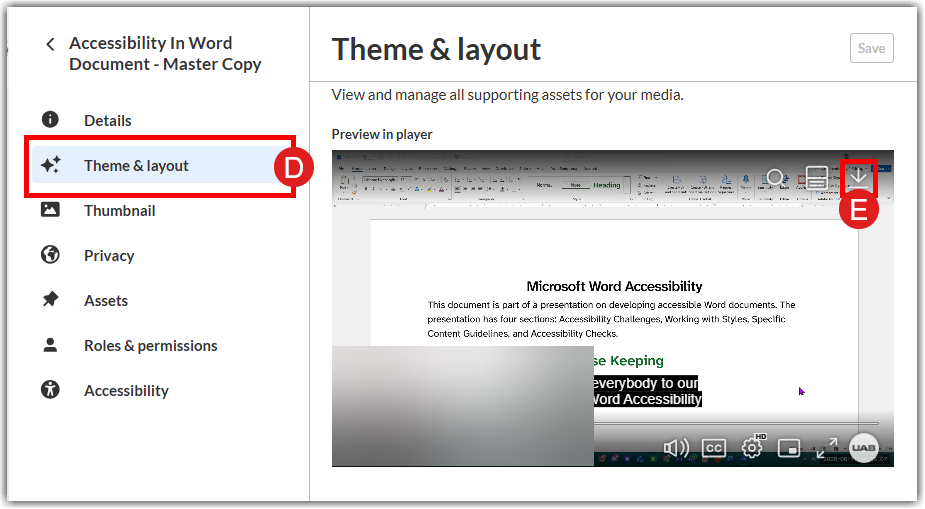The width and height of the screenshot is (925, 509).
Task: Toggle closed captions with CC button
Action: pyautogui.click(x=713, y=448)
